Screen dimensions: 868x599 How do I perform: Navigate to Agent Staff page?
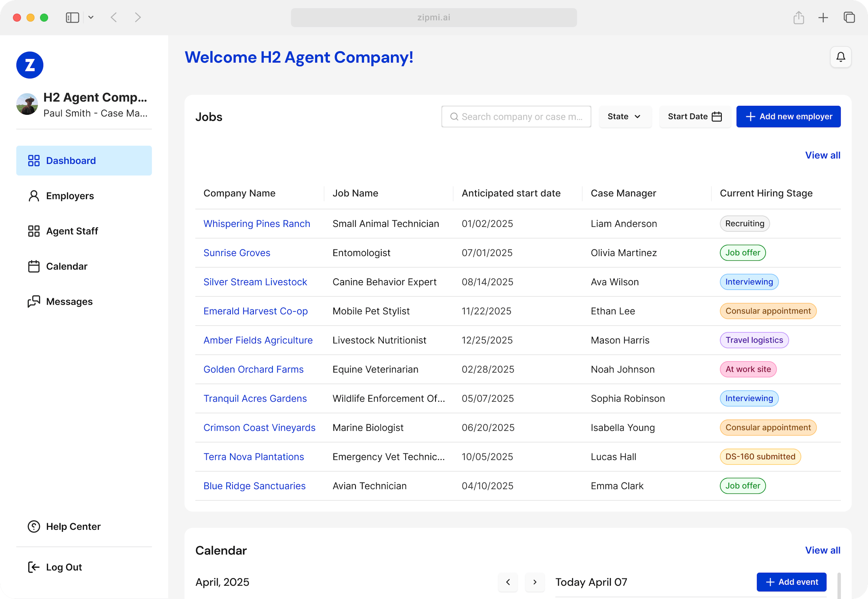72,231
